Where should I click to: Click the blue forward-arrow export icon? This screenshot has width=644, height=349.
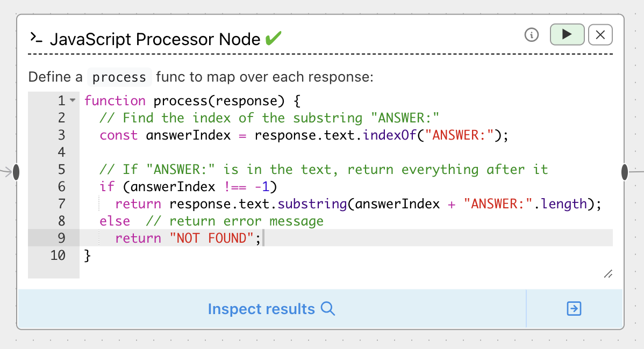pos(574,309)
